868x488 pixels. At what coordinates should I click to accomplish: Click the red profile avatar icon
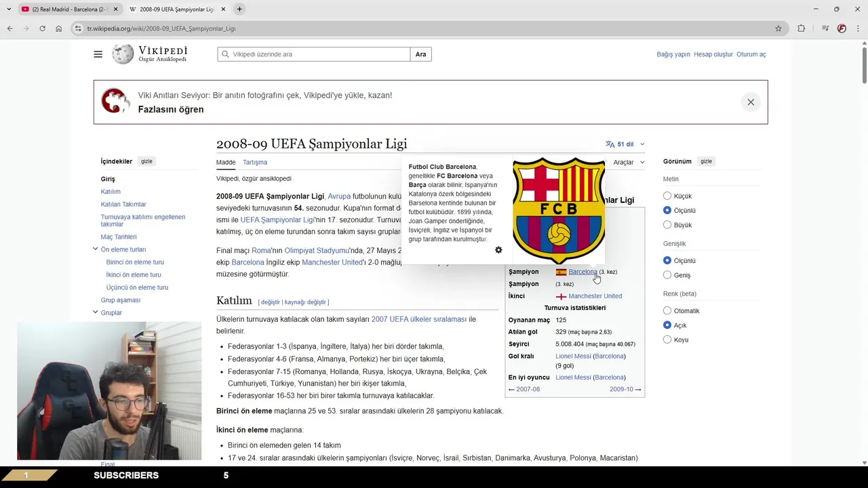(842, 28)
